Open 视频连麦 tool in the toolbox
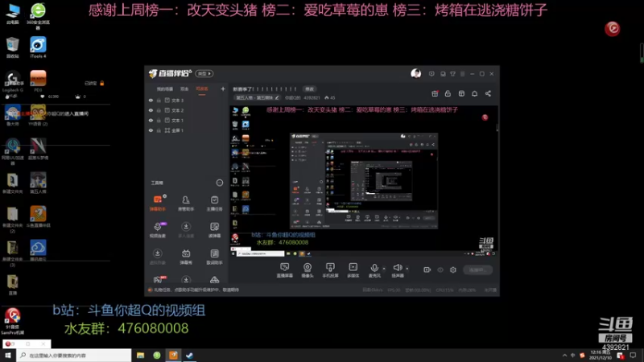Screen dimensions: 644x362 pyautogui.click(x=158, y=230)
